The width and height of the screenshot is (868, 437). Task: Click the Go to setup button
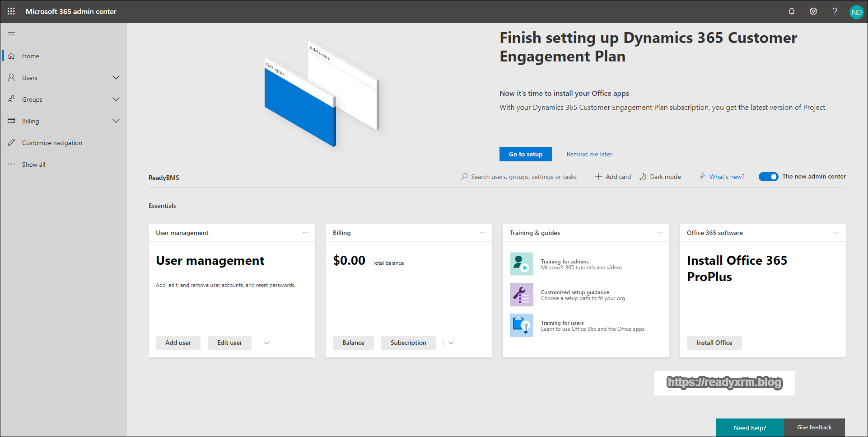pyautogui.click(x=525, y=154)
